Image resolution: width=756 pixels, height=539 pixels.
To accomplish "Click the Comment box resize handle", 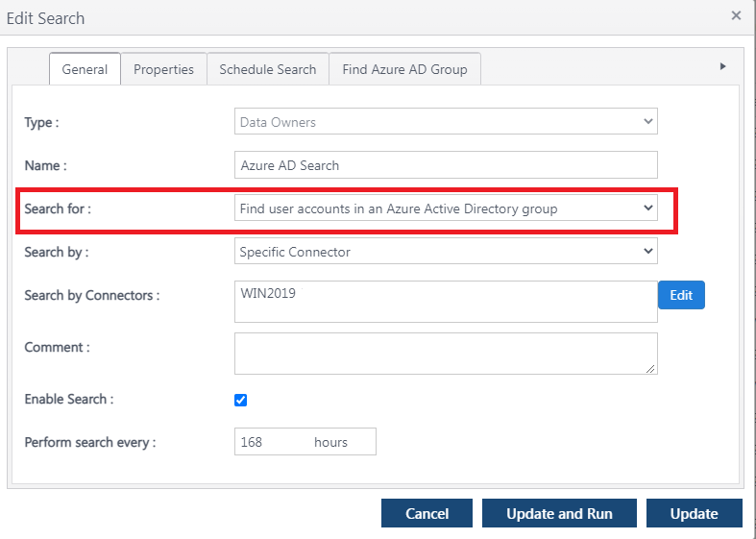I will click(x=651, y=368).
